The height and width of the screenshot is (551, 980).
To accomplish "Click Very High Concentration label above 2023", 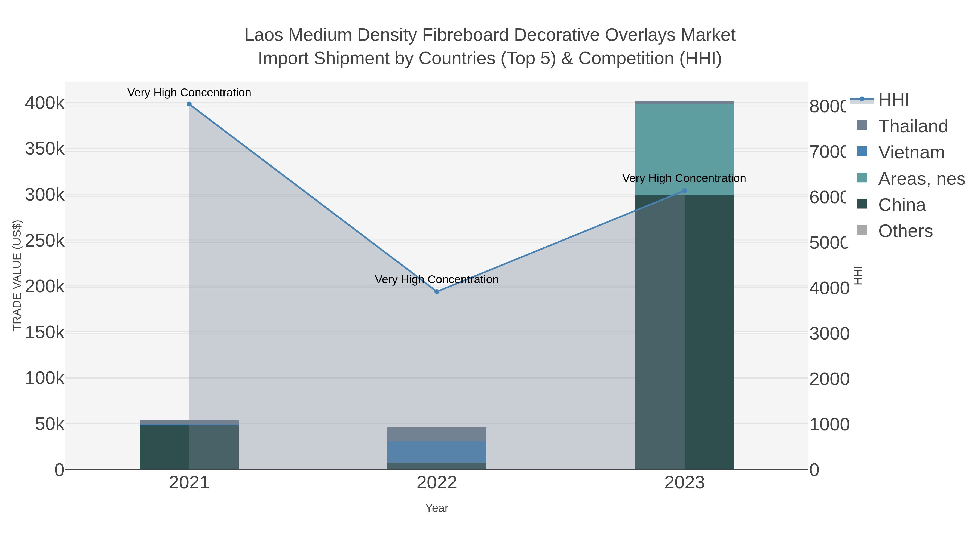I will click(x=684, y=178).
